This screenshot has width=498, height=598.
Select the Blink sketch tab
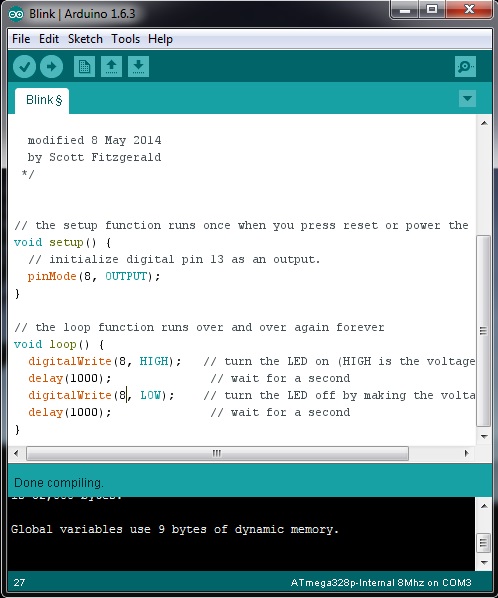coord(42,101)
